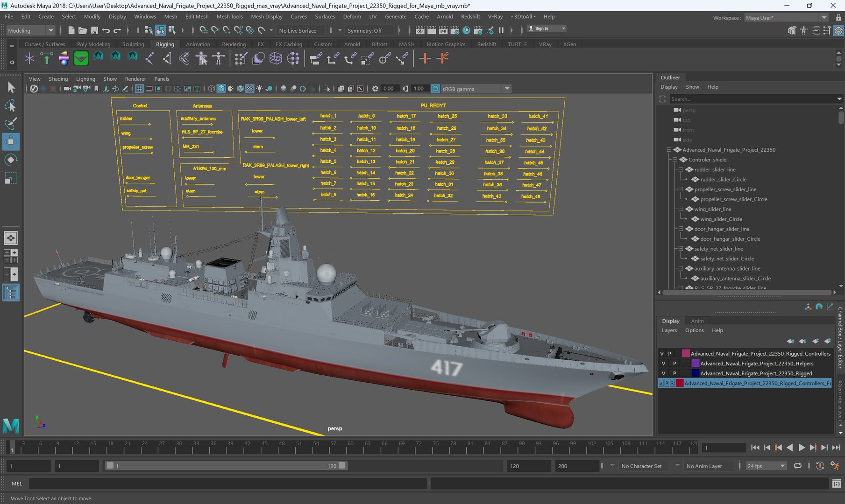Switch to the Poly Modeling shelf tab
This screenshot has height=504, width=845.
point(93,44)
